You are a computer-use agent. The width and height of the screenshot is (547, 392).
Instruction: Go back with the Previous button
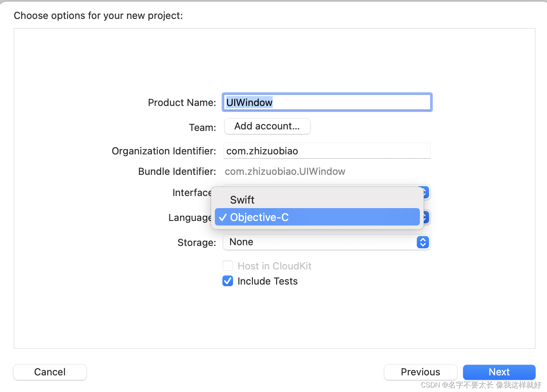(x=420, y=372)
